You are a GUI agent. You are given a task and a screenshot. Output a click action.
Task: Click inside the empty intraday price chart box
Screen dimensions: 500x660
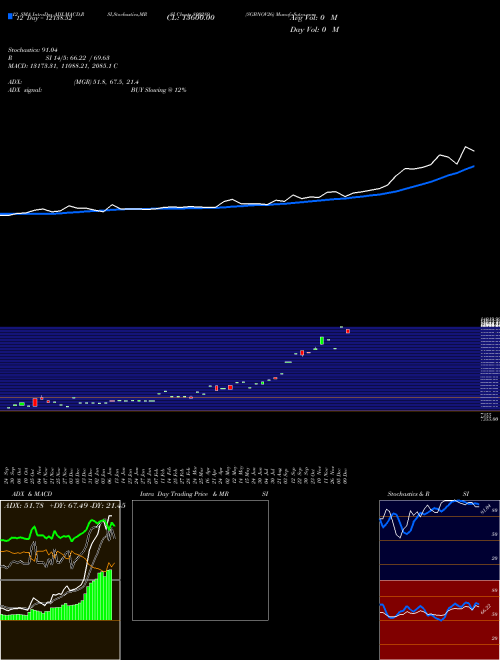click(x=200, y=560)
